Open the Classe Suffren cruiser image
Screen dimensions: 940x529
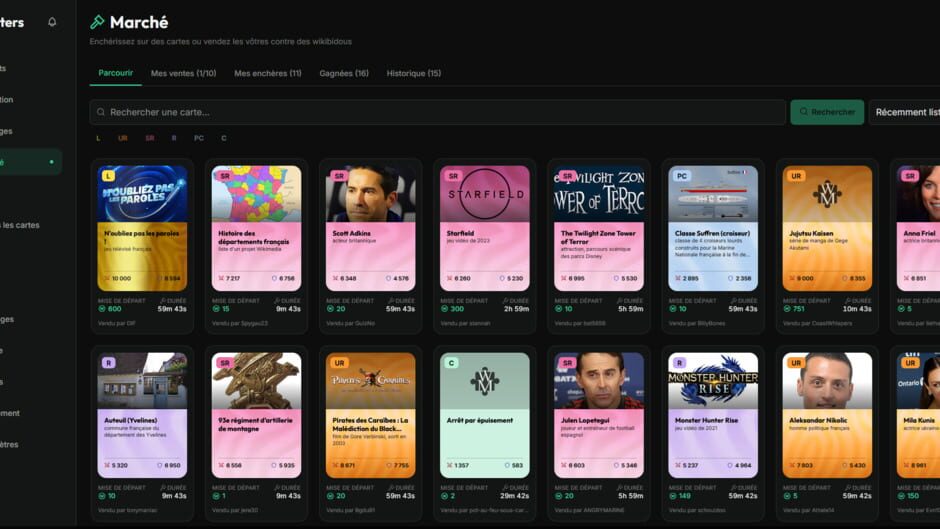713,194
